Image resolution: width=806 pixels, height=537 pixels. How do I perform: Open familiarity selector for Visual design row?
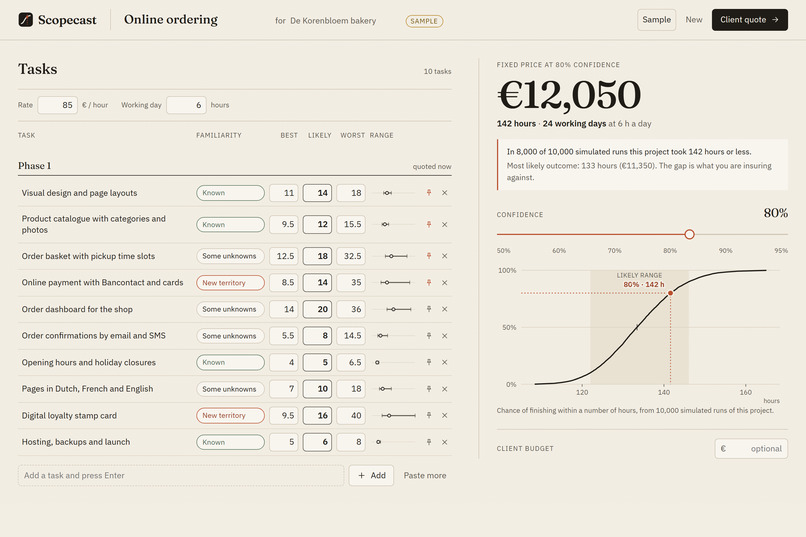pos(230,193)
